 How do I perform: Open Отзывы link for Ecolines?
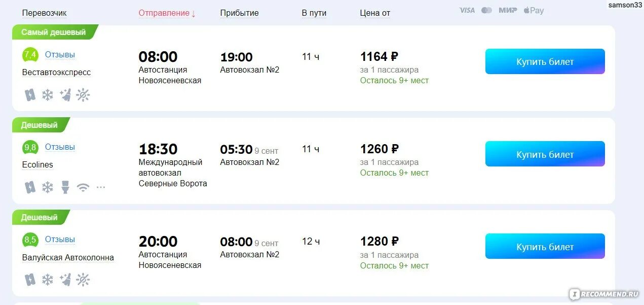click(60, 147)
